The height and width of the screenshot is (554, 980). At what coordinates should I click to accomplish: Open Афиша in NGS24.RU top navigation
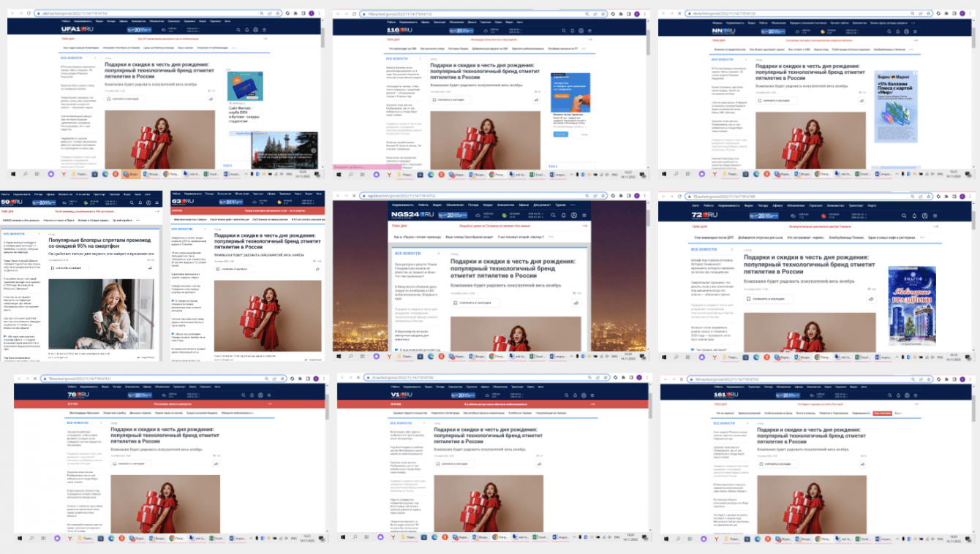(x=524, y=205)
